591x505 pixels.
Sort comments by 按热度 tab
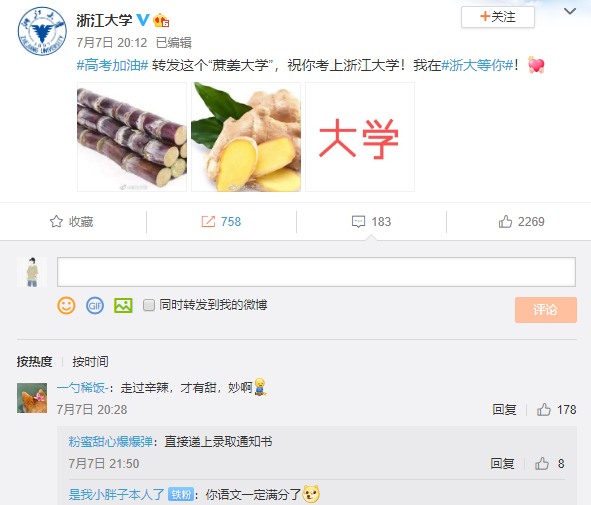pos(34,361)
